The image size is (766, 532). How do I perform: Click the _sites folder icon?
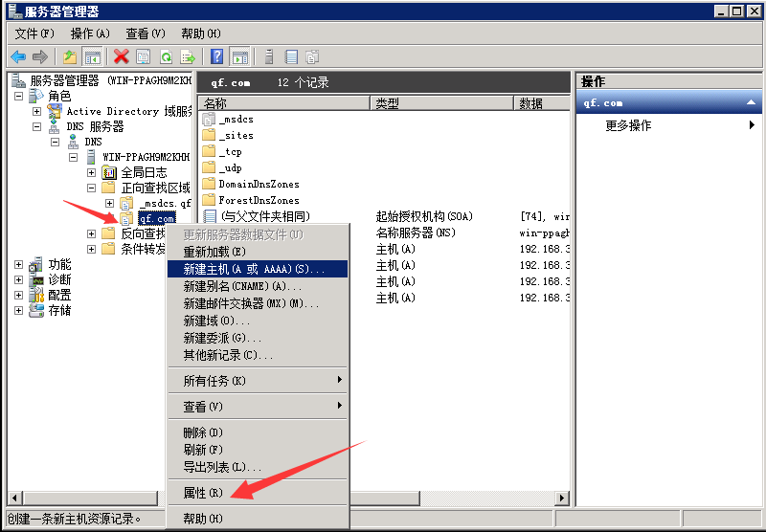(209, 135)
